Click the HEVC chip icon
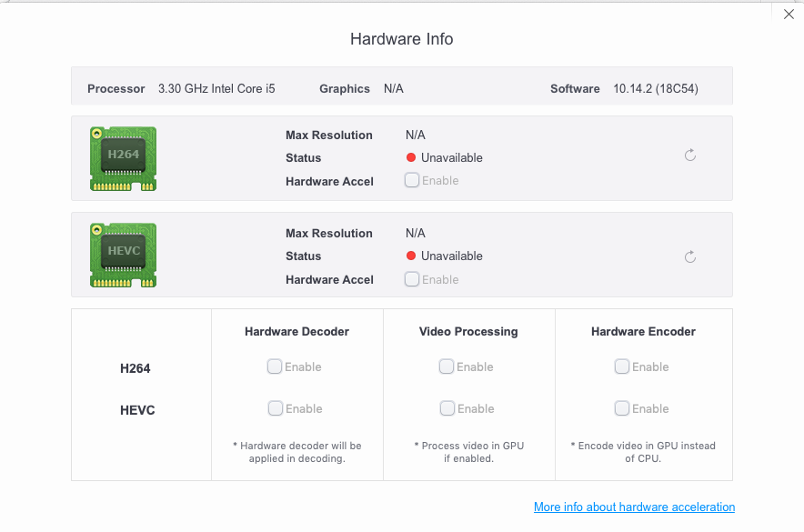The width and height of the screenshot is (804, 532). point(123,256)
